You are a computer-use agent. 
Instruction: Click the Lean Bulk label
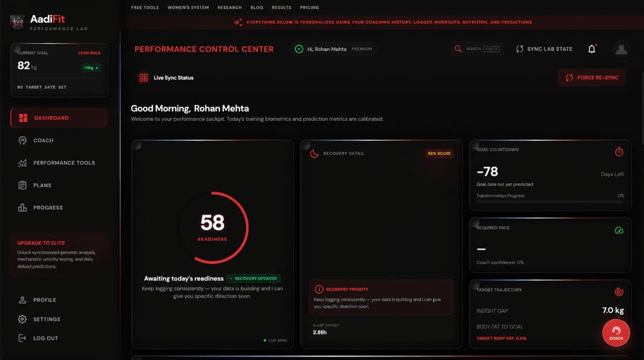(x=89, y=53)
